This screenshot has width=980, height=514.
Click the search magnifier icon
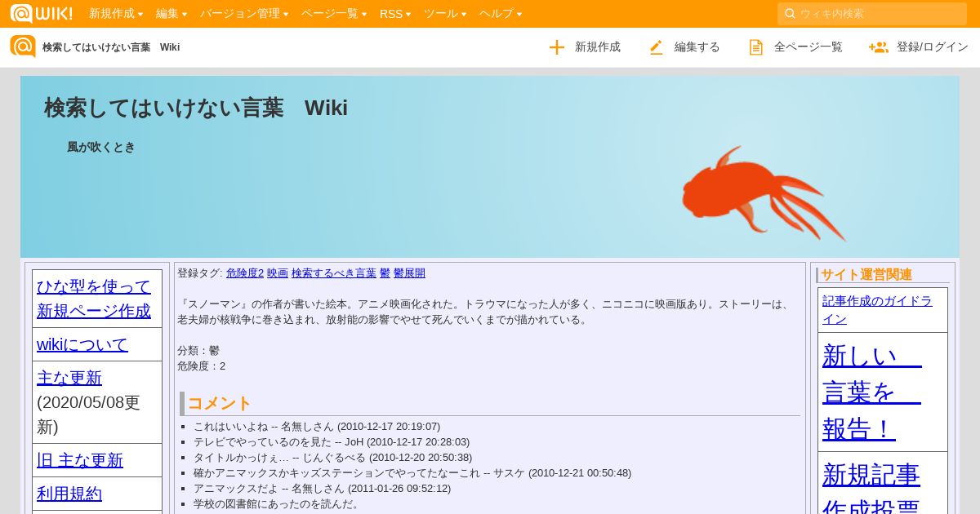coord(790,14)
